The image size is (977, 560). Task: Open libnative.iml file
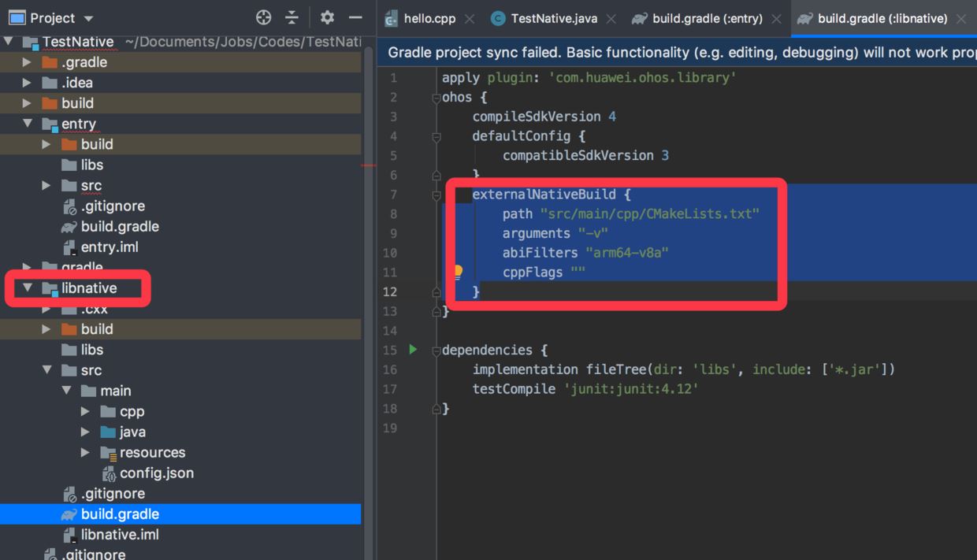(120, 534)
